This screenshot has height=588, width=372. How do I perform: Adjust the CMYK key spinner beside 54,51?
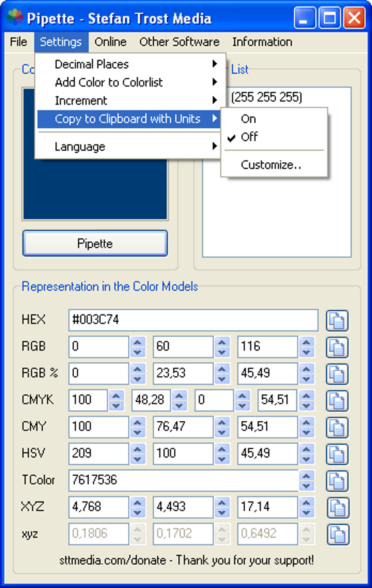tap(306, 400)
